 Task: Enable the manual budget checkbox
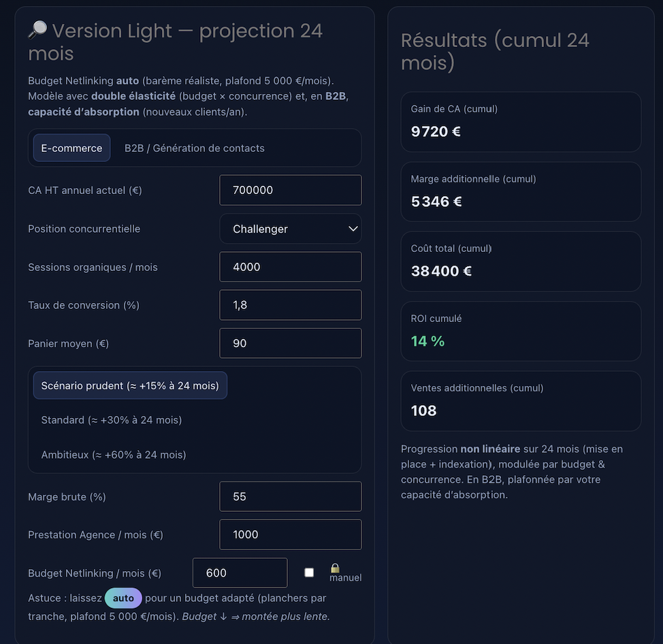(x=309, y=573)
